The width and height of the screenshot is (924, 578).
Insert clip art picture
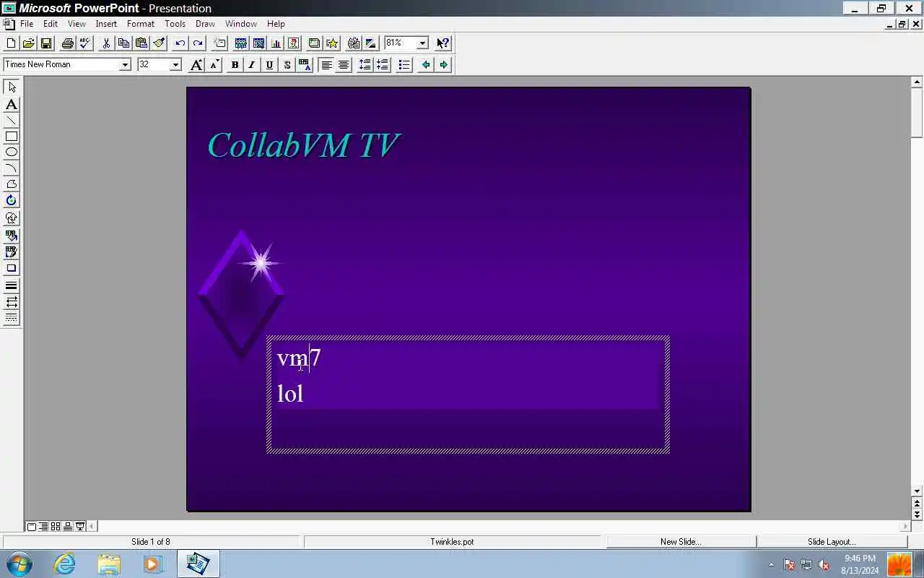click(x=293, y=43)
